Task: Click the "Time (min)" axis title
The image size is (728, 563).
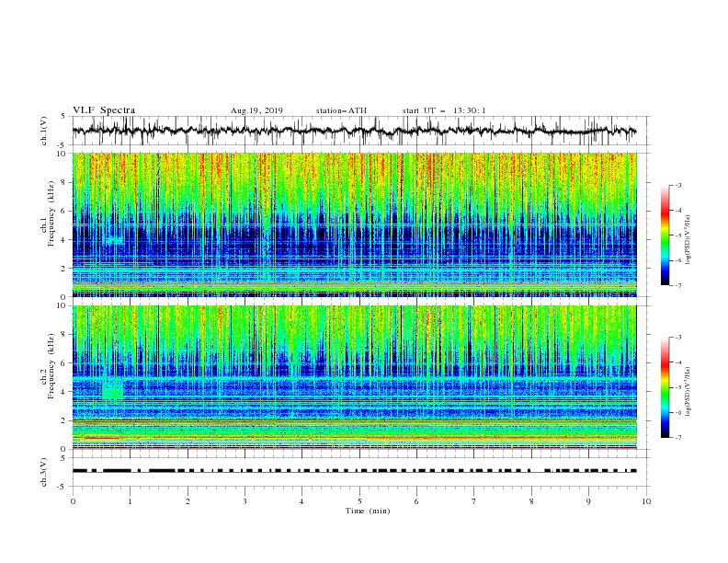Action: (x=368, y=511)
